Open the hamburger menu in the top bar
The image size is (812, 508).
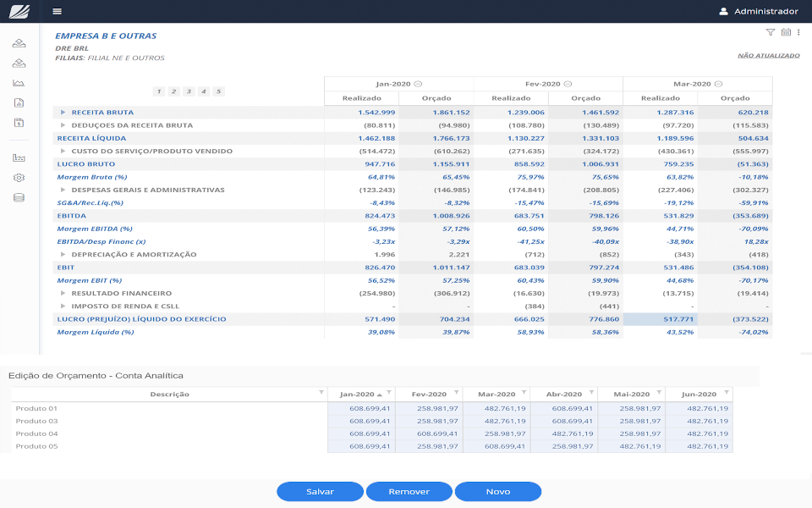[x=56, y=11]
